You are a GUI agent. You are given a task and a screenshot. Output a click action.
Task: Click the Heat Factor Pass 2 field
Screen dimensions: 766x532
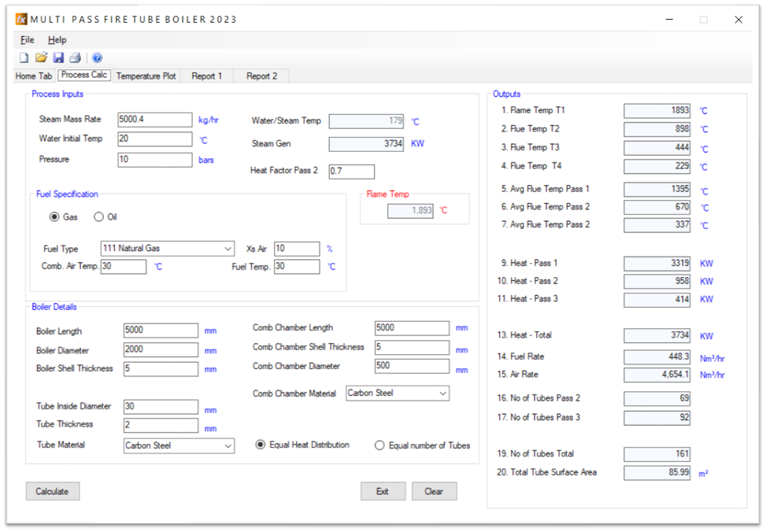coord(352,172)
